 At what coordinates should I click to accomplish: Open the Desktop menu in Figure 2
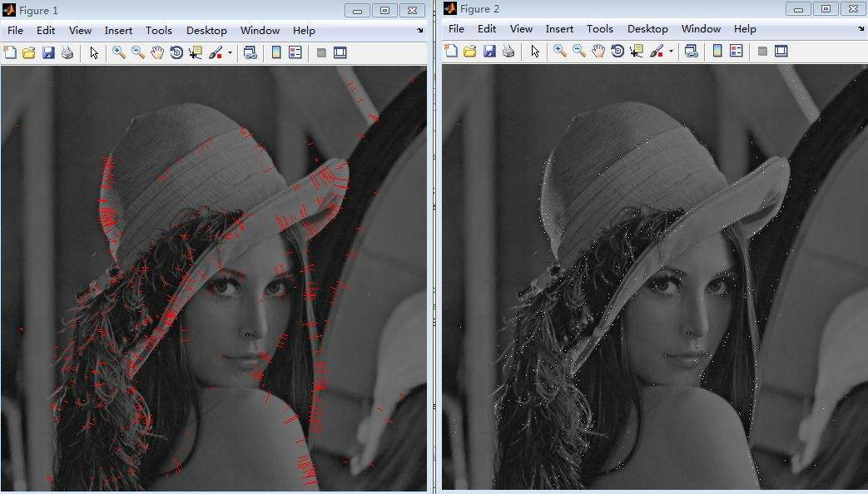click(x=647, y=29)
